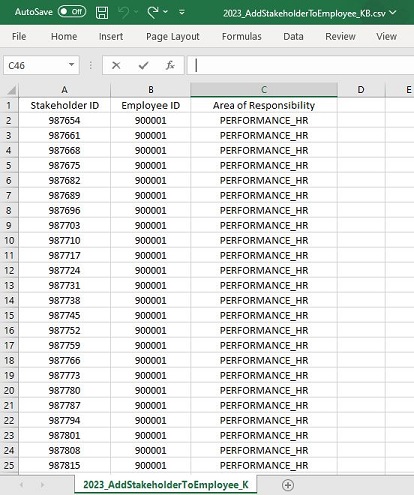Switch to the Insert ribbon tab
This screenshot has width=414, height=495.
tap(111, 36)
